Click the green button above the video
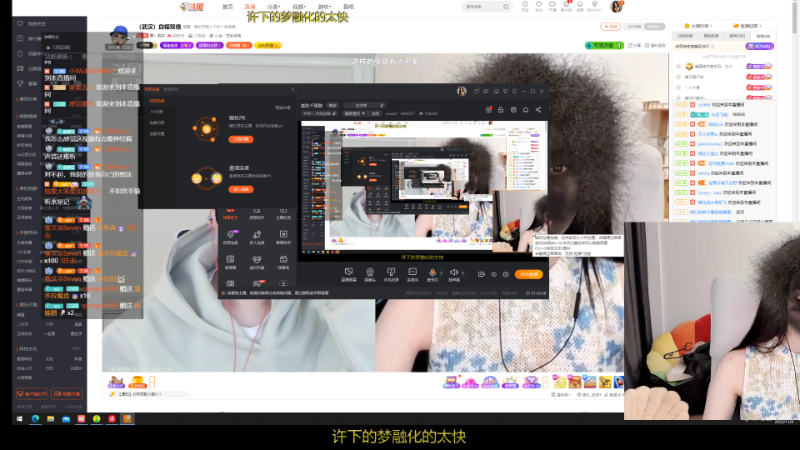Viewport: 800px width, 450px height. click(x=604, y=45)
